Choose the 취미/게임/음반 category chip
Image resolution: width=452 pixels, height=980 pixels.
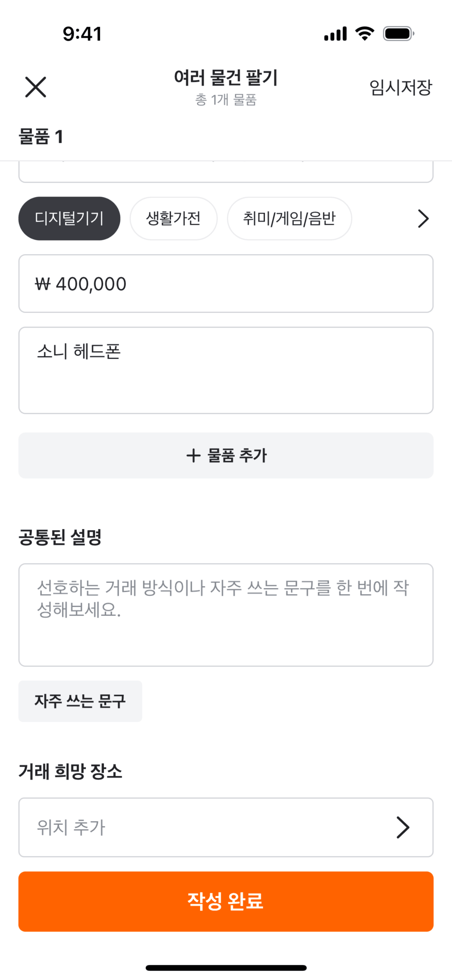[289, 219]
